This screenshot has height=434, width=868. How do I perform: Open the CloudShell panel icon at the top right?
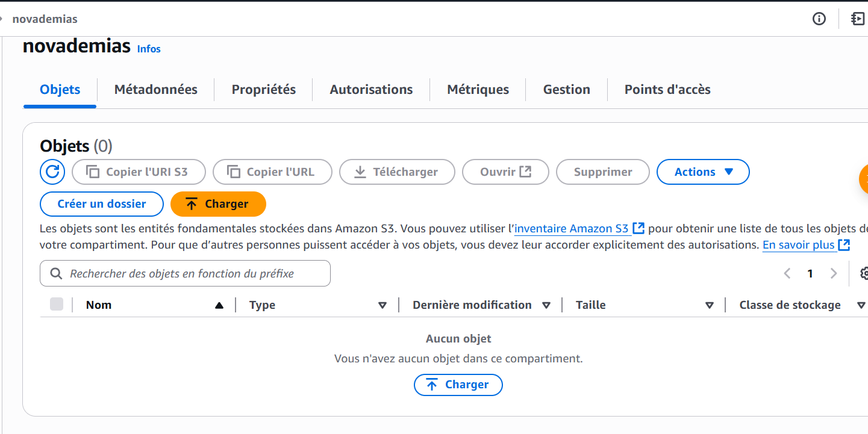click(858, 19)
